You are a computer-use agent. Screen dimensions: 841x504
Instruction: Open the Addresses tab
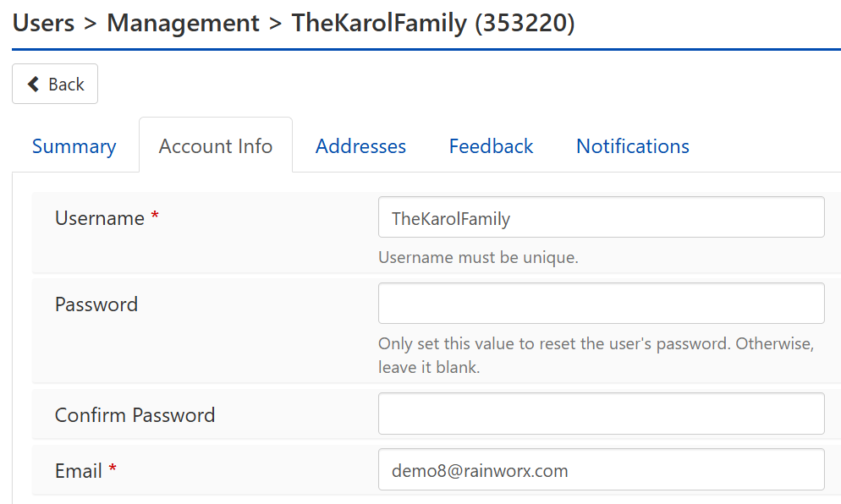coord(360,145)
